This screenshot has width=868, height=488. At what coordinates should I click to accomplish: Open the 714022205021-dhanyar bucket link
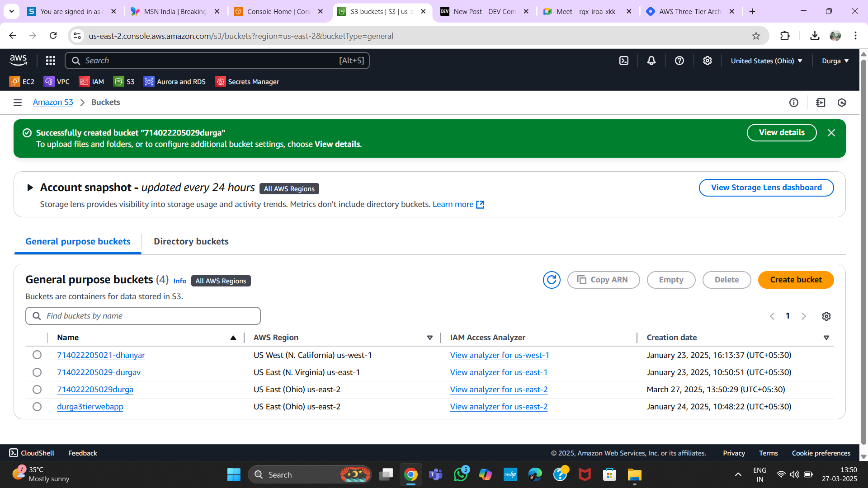pos(101,355)
